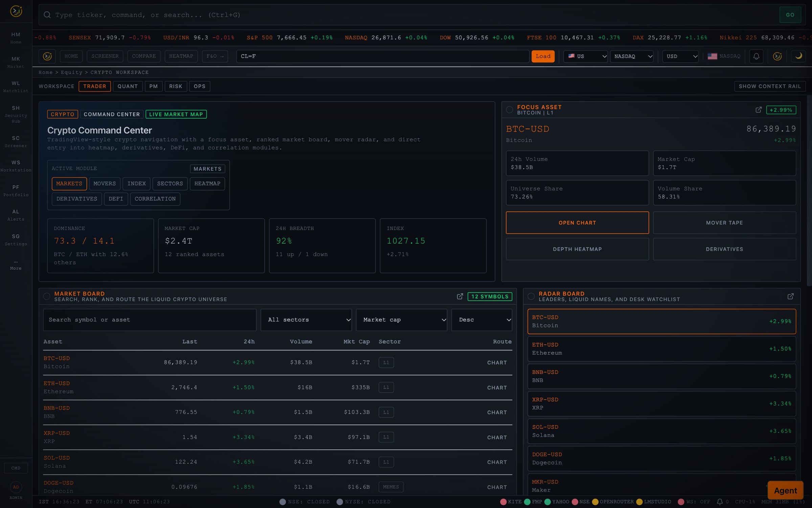Click the CL=F ticker input field

pyautogui.click(x=383, y=56)
